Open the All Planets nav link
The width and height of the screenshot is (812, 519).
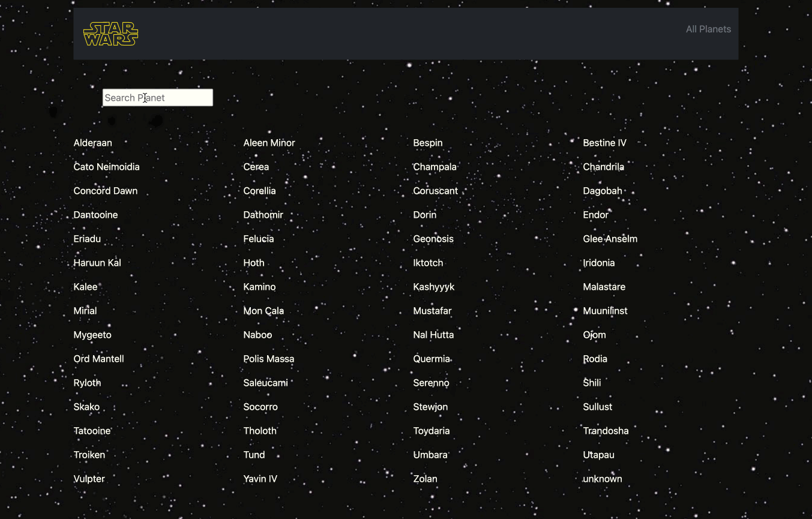[x=708, y=29]
